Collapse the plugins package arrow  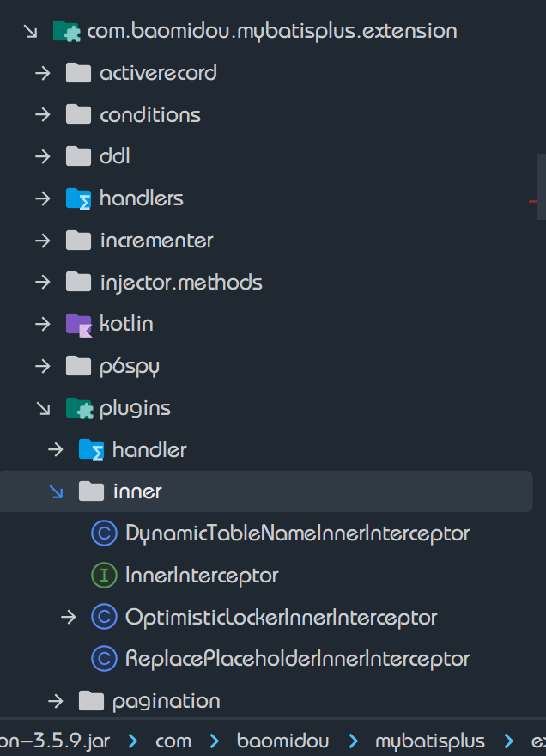click(43, 408)
